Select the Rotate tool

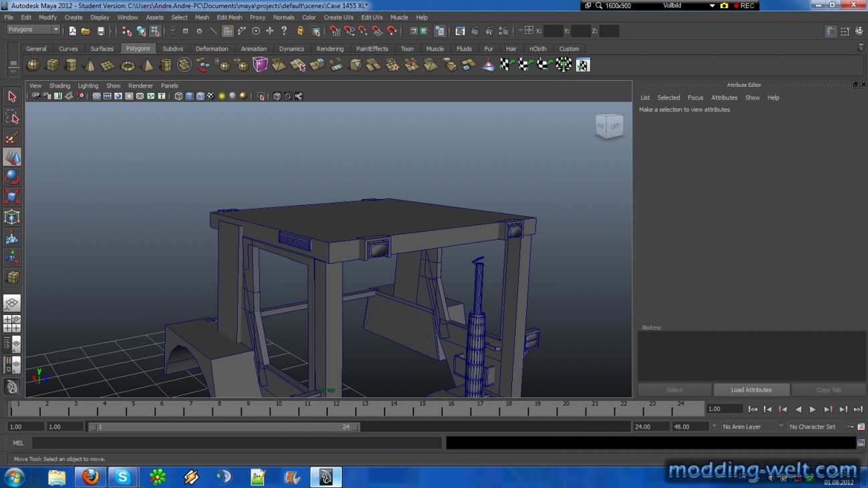(12, 177)
